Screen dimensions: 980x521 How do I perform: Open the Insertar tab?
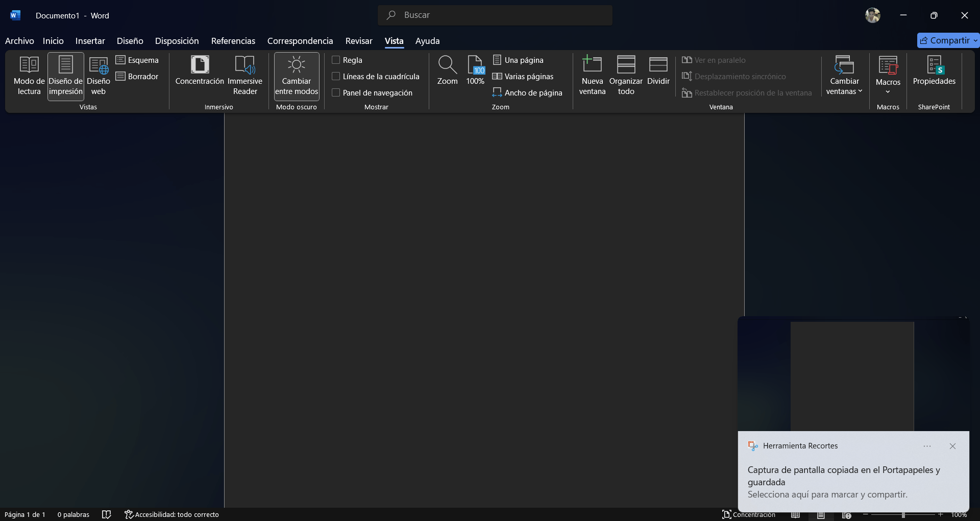click(x=90, y=41)
